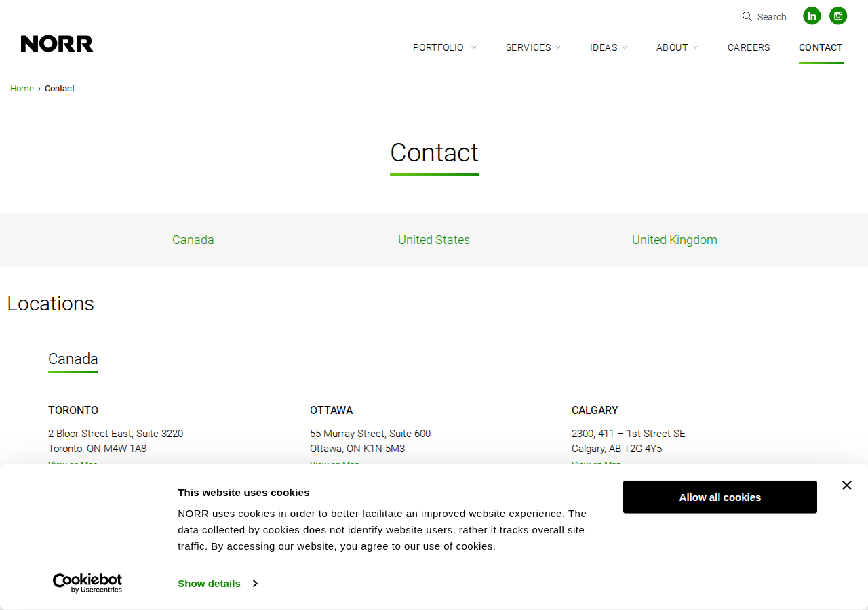Click the Search text label

tap(772, 17)
